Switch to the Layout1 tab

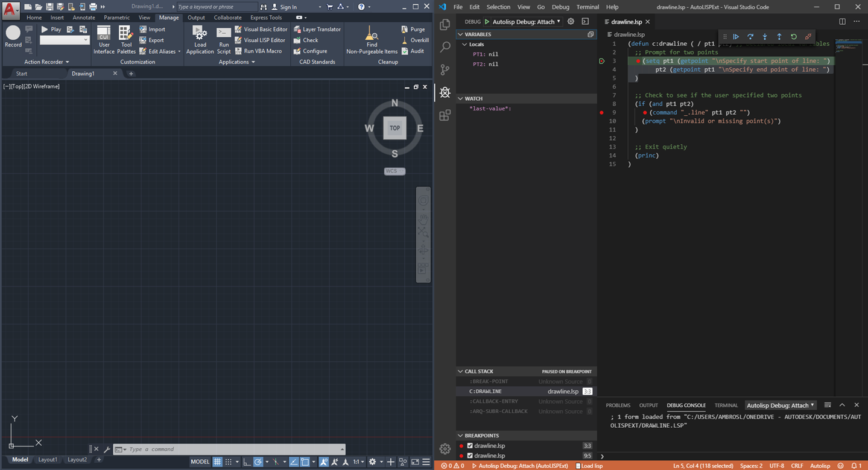[x=48, y=460]
